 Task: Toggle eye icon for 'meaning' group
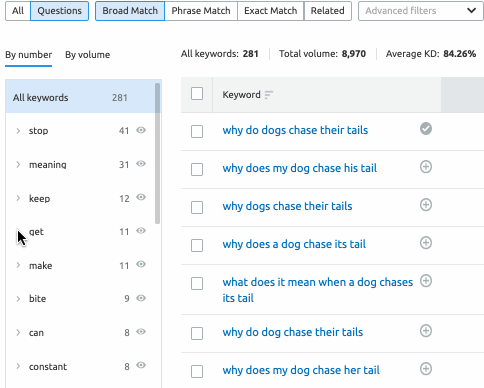(x=141, y=164)
